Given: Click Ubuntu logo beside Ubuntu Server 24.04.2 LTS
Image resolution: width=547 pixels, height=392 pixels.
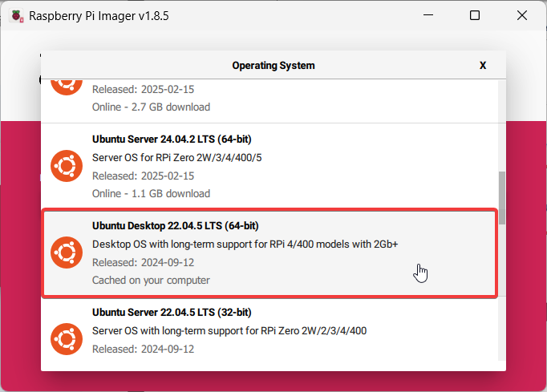Looking at the screenshot, I should point(67,166).
